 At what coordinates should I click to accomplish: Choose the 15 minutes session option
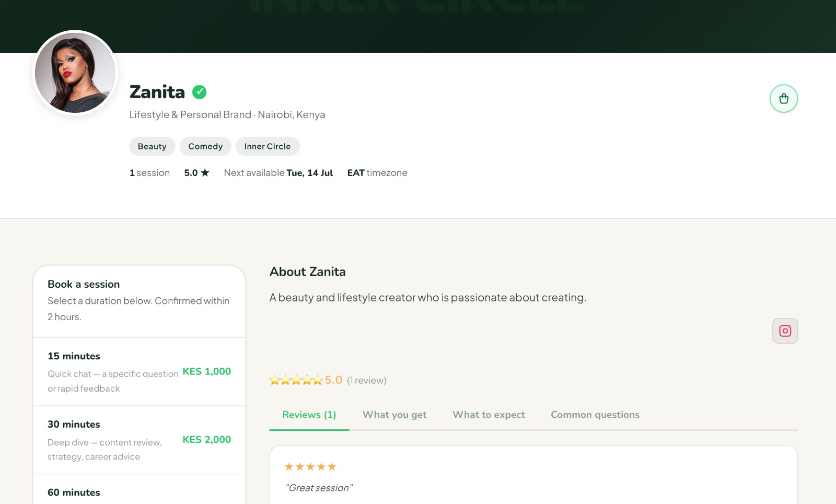click(140, 372)
